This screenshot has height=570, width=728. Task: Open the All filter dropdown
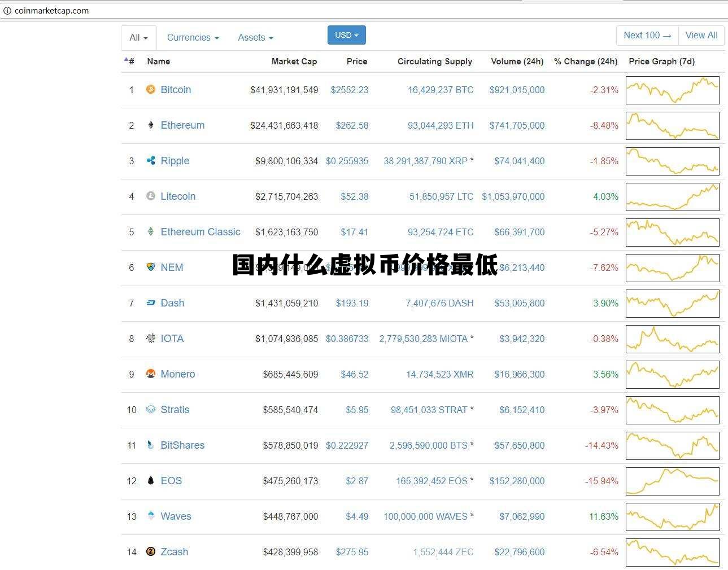coord(138,37)
